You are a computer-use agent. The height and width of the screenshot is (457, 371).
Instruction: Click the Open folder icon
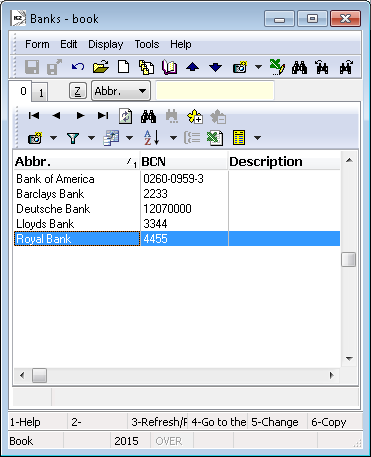click(x=101, y=67)
